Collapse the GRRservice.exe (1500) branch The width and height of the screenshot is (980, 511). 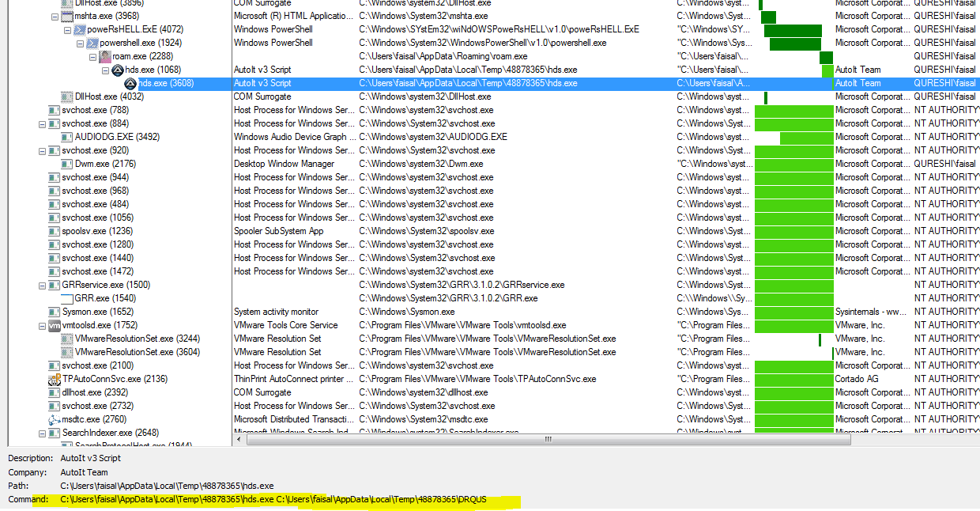(42, 285)
